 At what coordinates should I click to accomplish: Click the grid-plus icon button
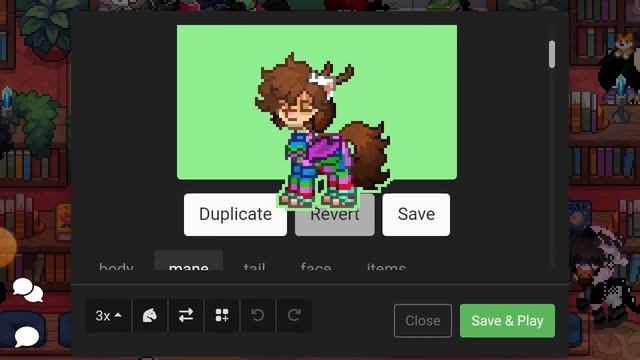[x=222, y=316]
